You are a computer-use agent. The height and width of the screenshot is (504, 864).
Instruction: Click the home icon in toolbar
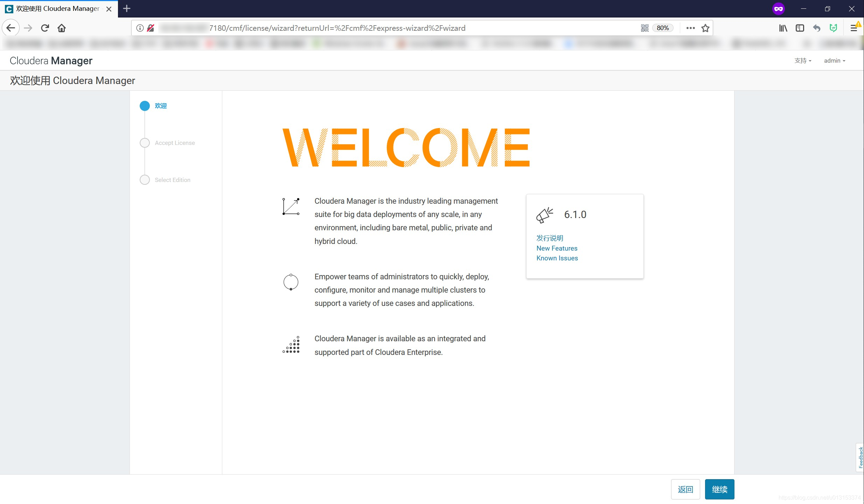(62, 28)
